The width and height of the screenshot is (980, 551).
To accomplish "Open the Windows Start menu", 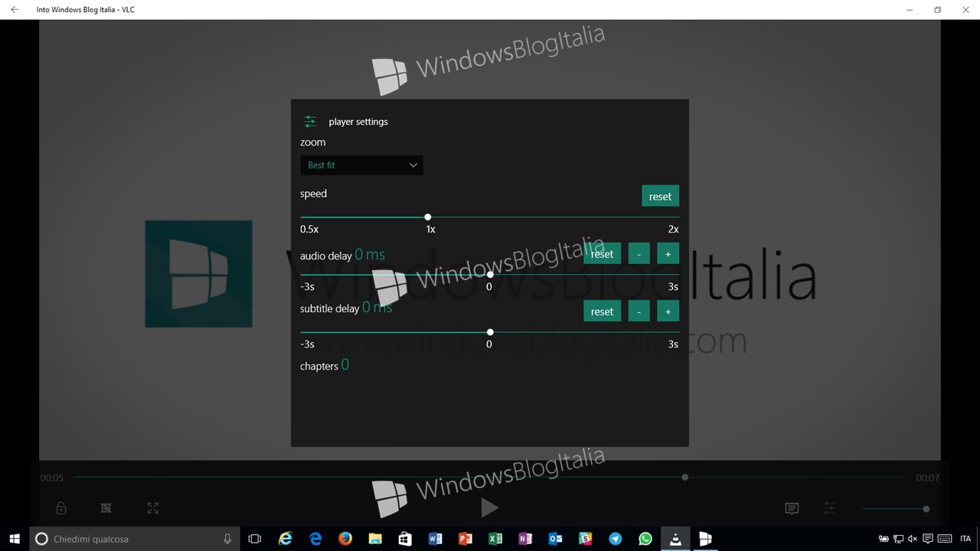I will coord(15,539).
